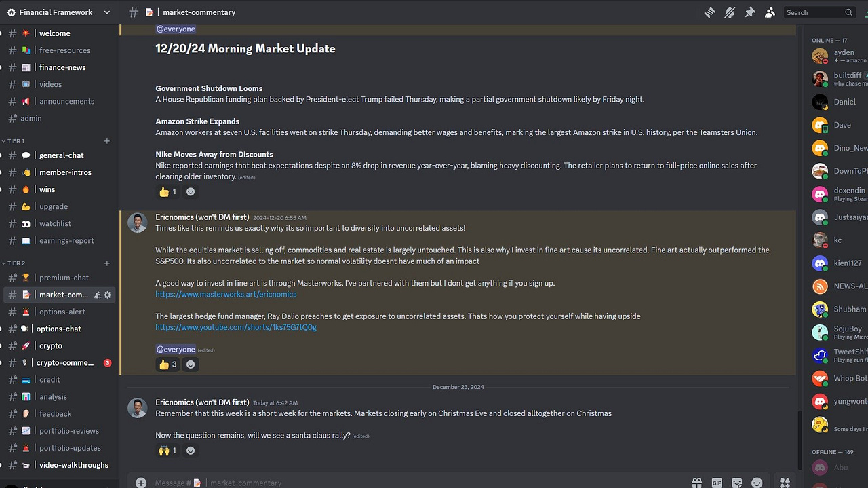Click the plus attach button beside message box
The width and height of the screenshot is (868, 488).
[x=140, y=483]
